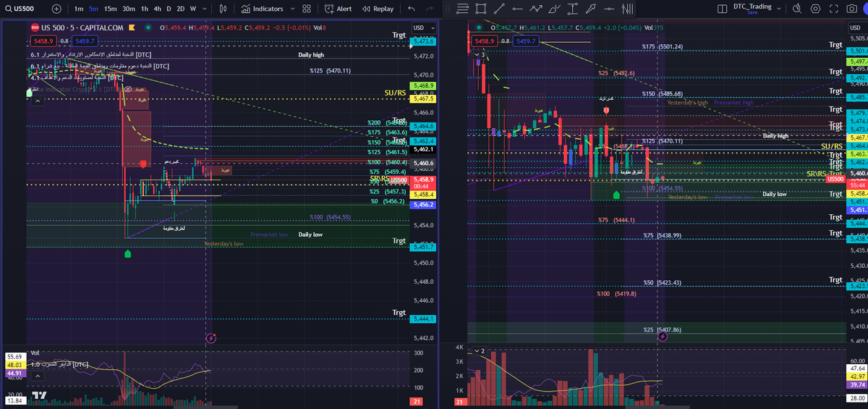The image size is (868, 409).
Task: Select the %125 (5470.11) level label on left chart
Action: (330, 71)
